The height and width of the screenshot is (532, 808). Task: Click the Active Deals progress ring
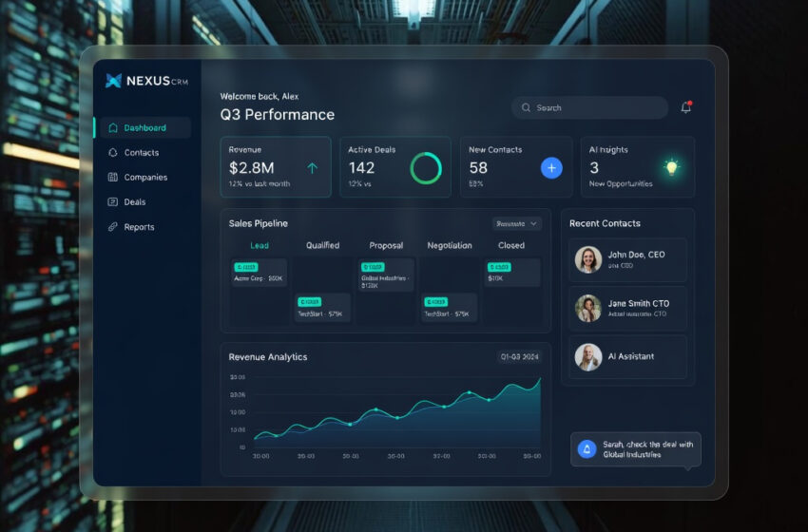click(x=426, y=168)
